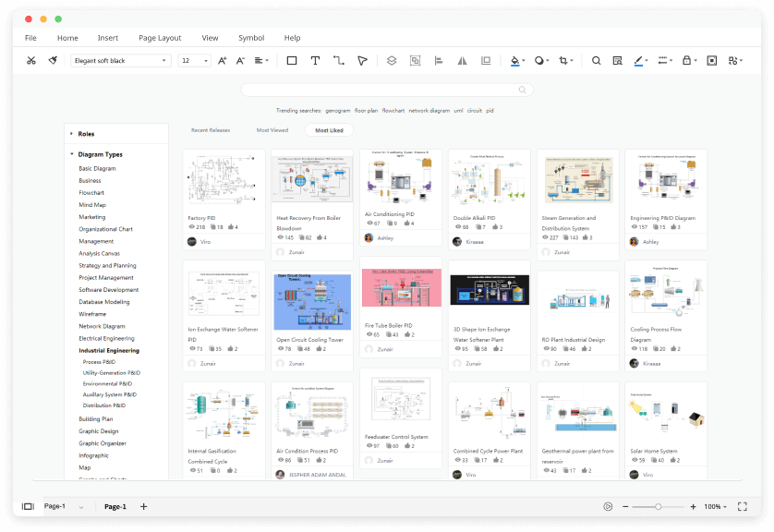This screenshot has width=774, height=532.
Task: Open the Lock dropdown
Action: 689,61
